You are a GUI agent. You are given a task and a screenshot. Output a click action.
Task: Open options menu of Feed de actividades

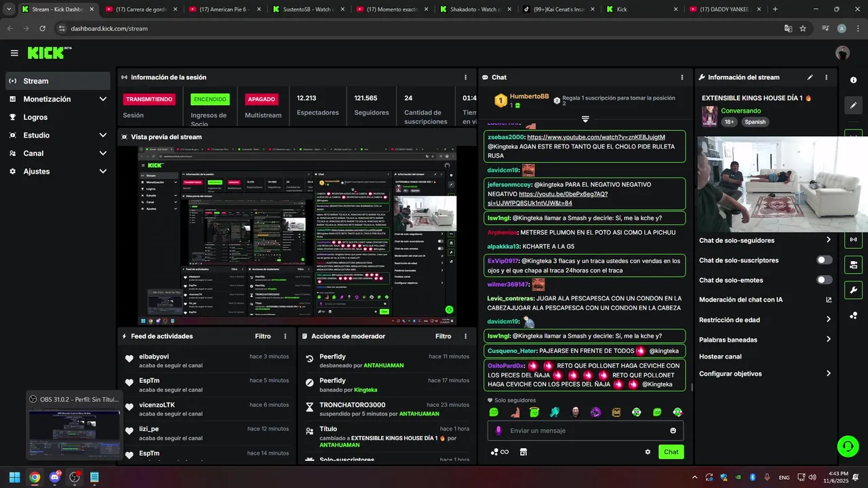point(285,336)
